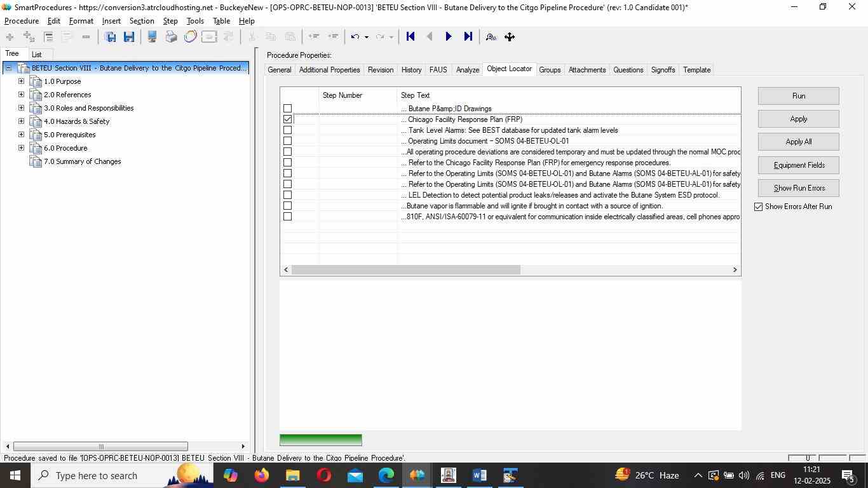The height and width of the screenshot is (488, 868).
Task: Uncheck Chicago Facility Response Plan (FRP) row
Action: pyautogui.click(x=287, y=119)
